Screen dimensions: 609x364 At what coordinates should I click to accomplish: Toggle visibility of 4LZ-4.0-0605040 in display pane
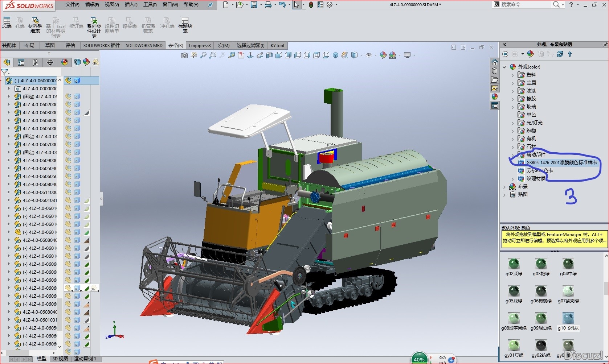coord(68,168)
